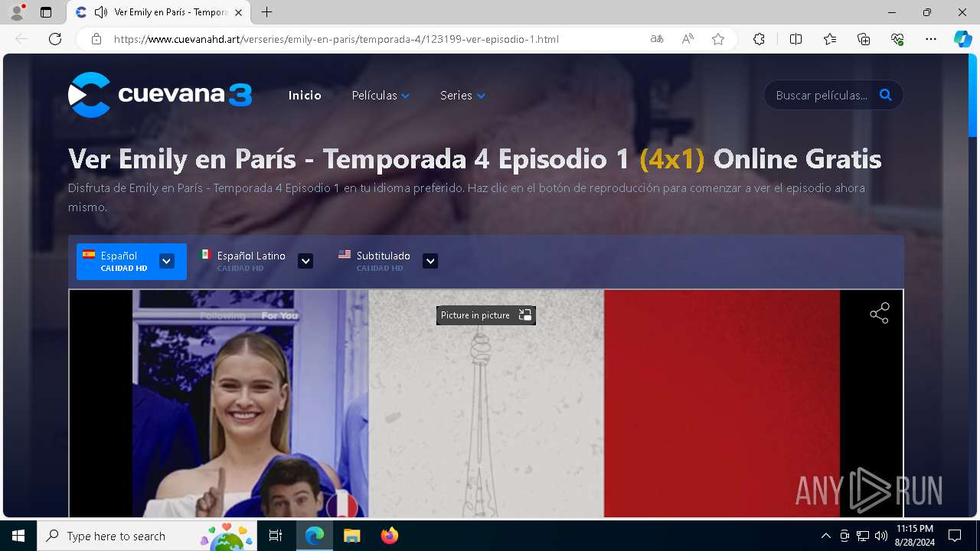Click the Picture in picture button
The height and width of the screenshot is (551, 980).
click(486, 315)
